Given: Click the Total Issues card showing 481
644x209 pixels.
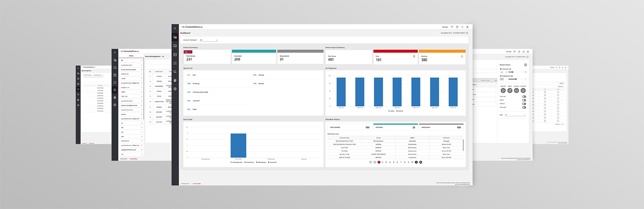Looking at the screenshot, I should 349,57.
